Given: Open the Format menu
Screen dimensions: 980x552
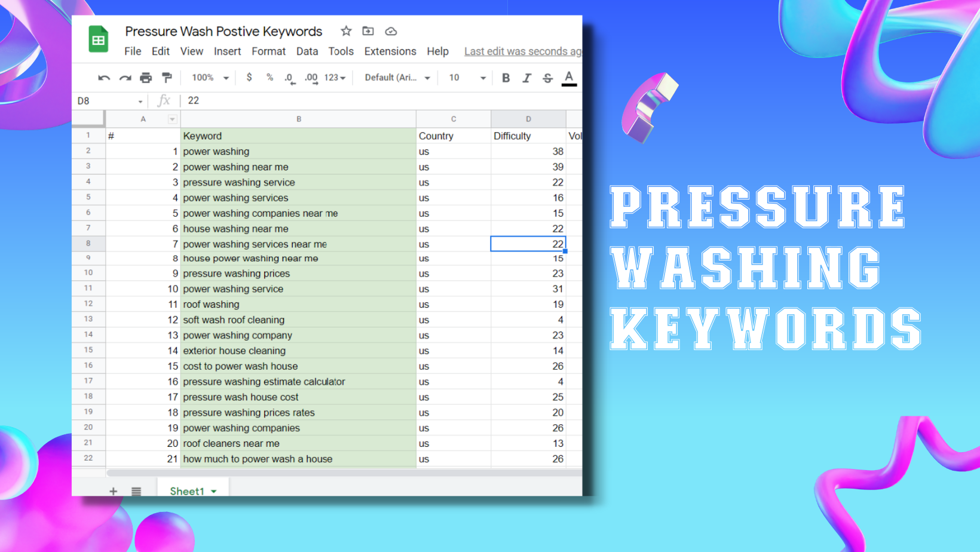Looking at the screenshot, I should 268,51.
